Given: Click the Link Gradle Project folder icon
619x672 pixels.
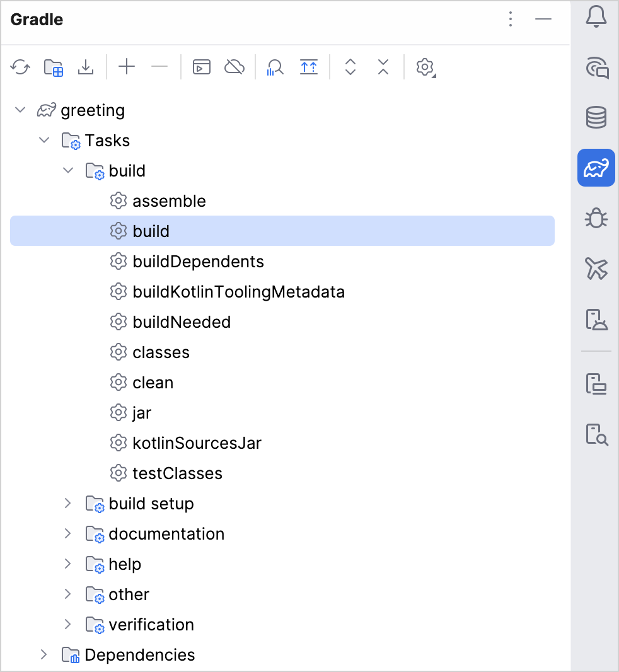Looking at the screenshot, I should (x=54, y=67).
